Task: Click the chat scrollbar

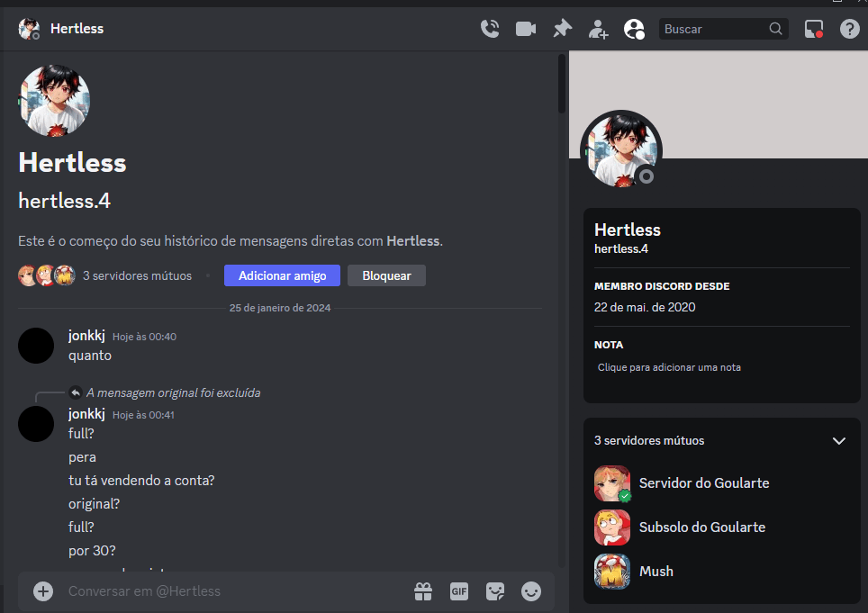Action: click(x=562, y=84)
